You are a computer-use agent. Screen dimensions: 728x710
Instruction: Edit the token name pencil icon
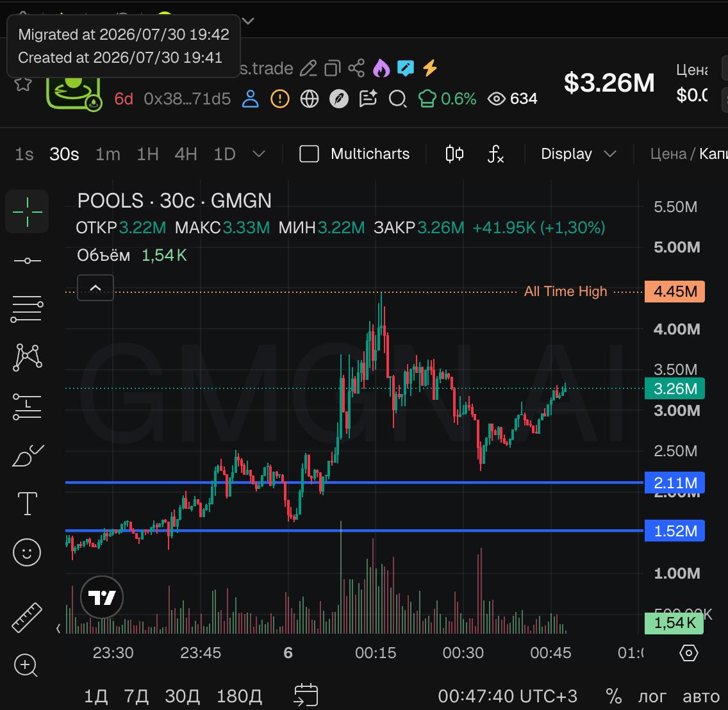click(x=308, y=69)
